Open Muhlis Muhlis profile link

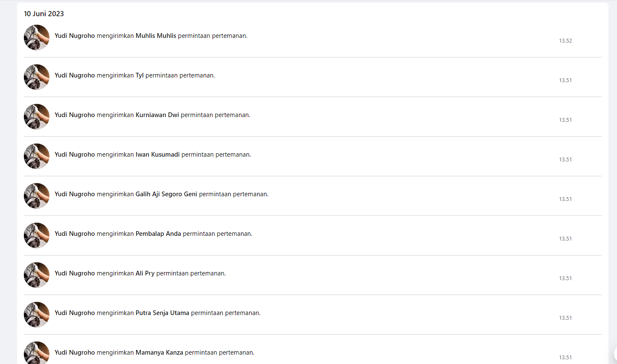click(x=156, y=36)
